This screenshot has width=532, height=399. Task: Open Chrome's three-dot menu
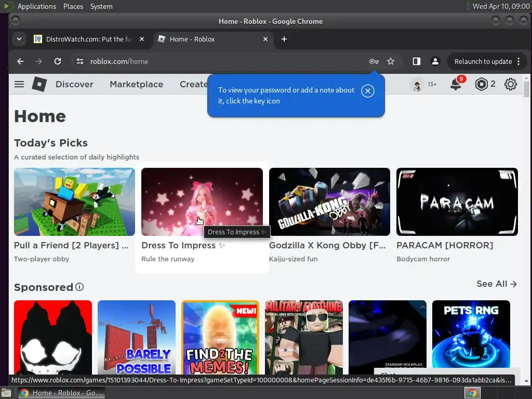coord(518,61)
